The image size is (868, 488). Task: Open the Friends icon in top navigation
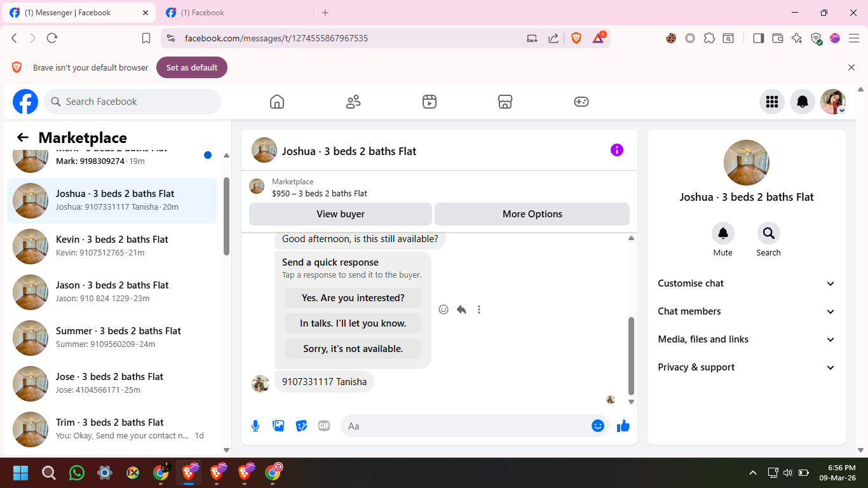pos(353,102)
